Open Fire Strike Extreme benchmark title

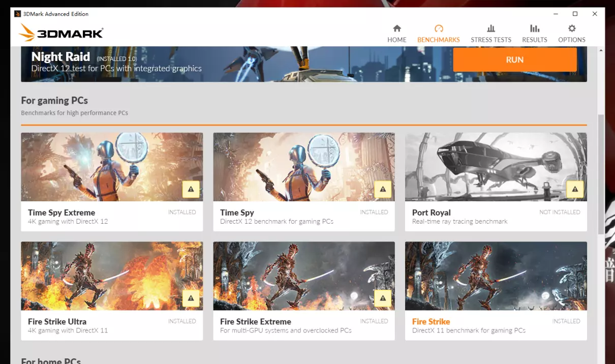[256, 321]
